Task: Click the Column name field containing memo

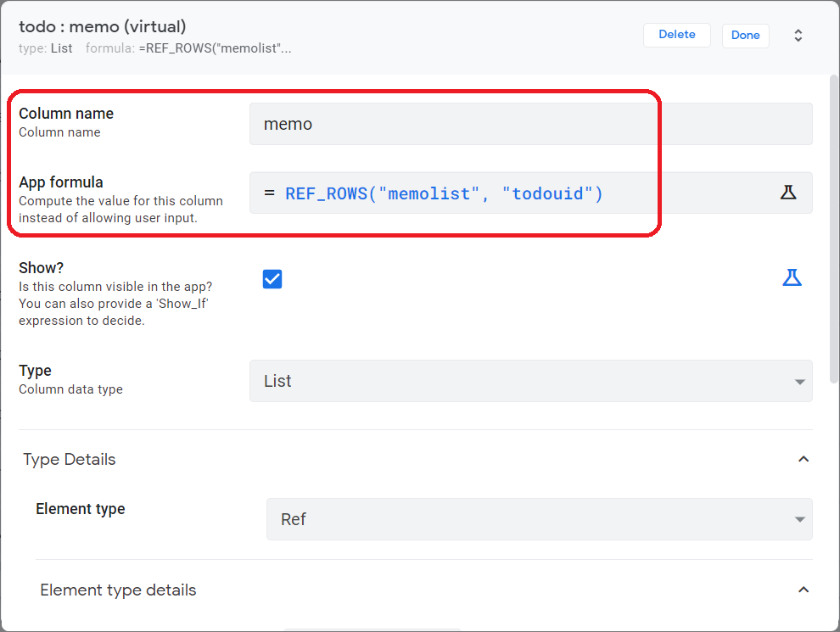Action: point(530,124)
